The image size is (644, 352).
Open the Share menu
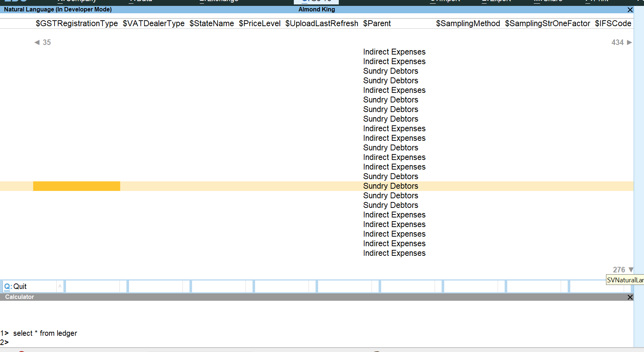pyautogui.click(x=548, y=1)
